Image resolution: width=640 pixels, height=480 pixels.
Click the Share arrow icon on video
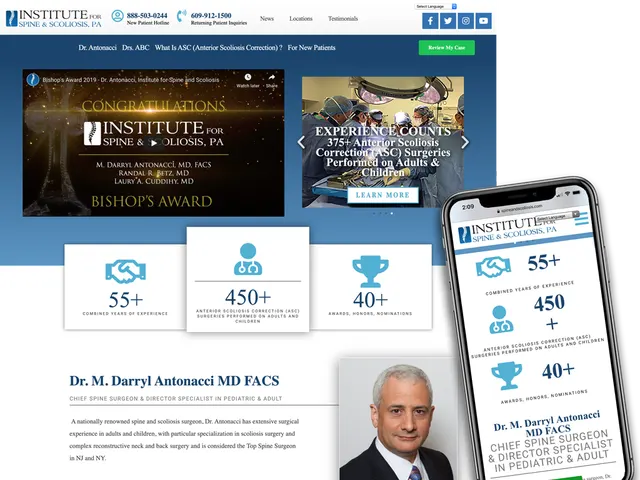(x=271, y=77)
